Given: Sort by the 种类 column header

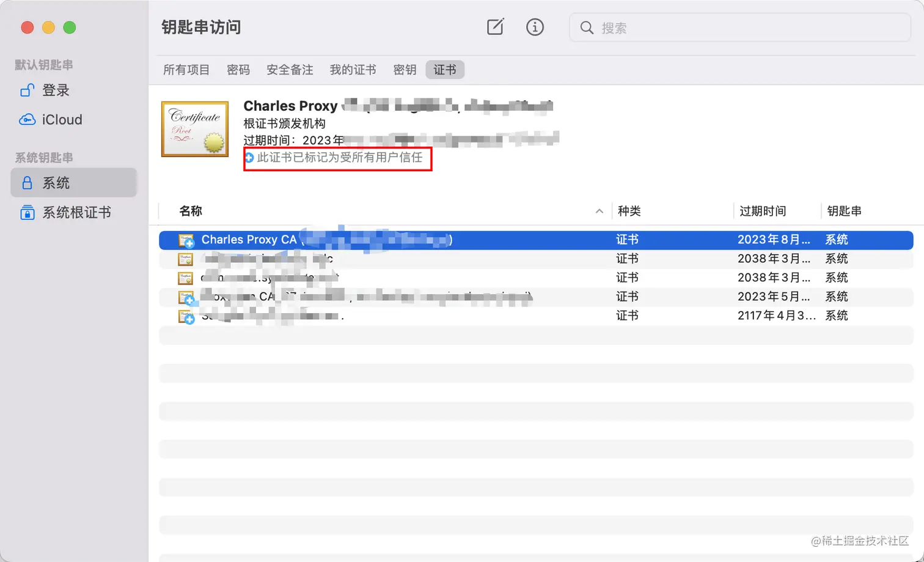Looking at the screenshot, I should 629,210.
